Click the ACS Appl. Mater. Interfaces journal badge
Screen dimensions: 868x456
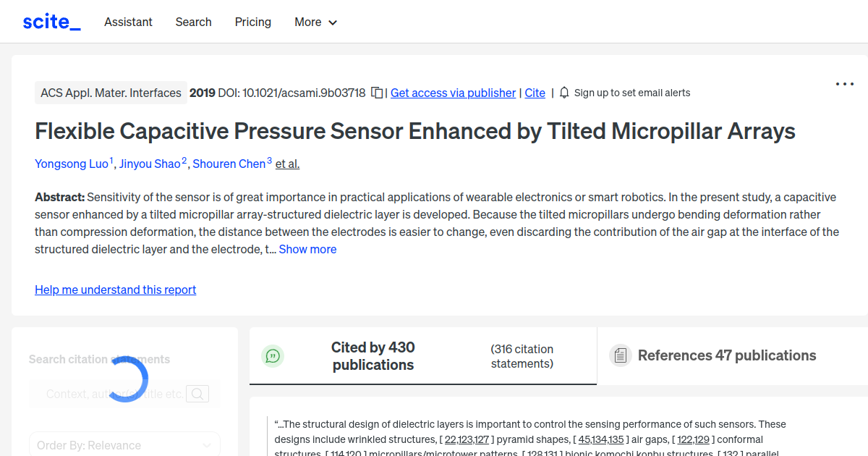(111, 93)
